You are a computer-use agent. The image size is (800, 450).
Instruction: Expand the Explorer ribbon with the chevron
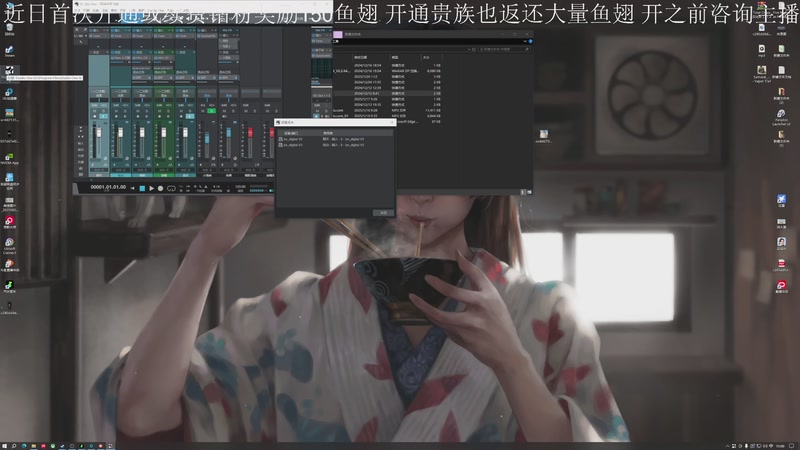525,41
